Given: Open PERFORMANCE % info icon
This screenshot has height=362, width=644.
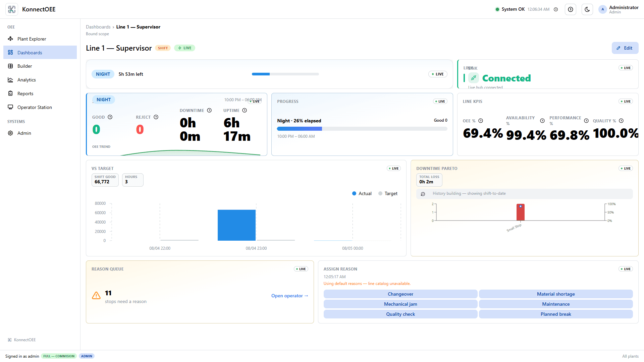Looking at the screenshot, I should [x=586, y=121].
